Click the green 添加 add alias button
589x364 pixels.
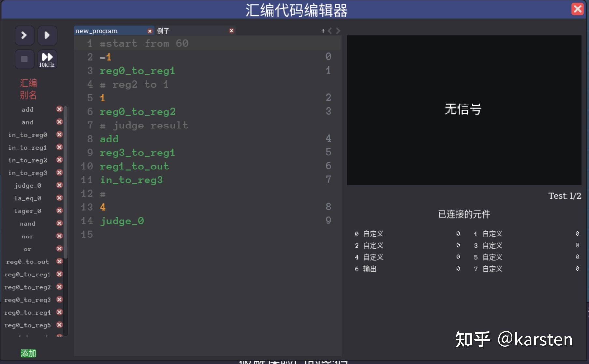28,353
